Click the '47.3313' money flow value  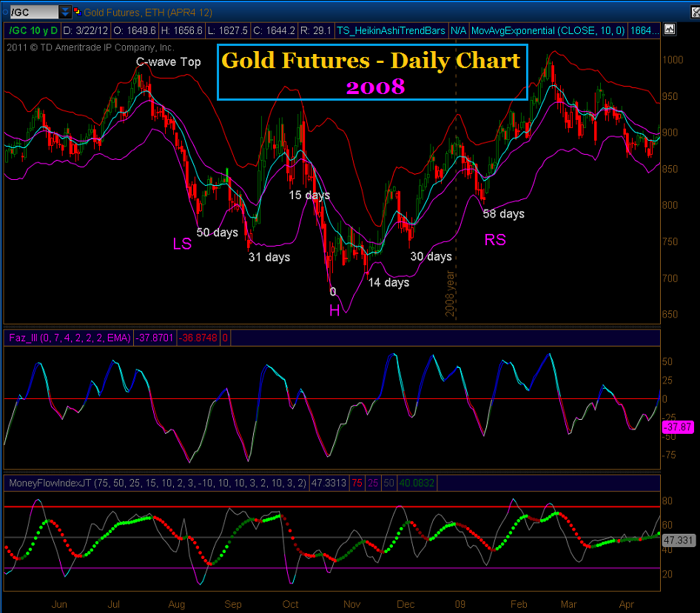(x=329, y=483)
